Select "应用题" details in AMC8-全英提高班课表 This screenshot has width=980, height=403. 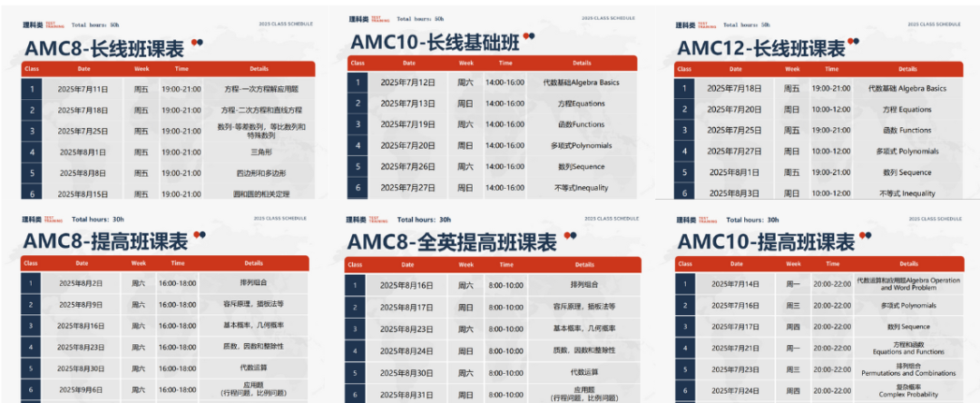tap(584, 394)
